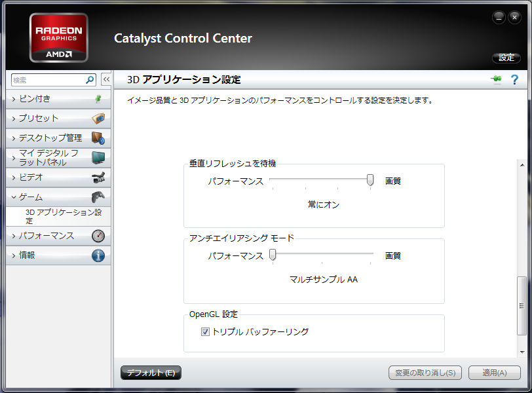Screen dimensions: 532x393
Task: Open the ピン付き menu item
Action: tap(58, 99)
